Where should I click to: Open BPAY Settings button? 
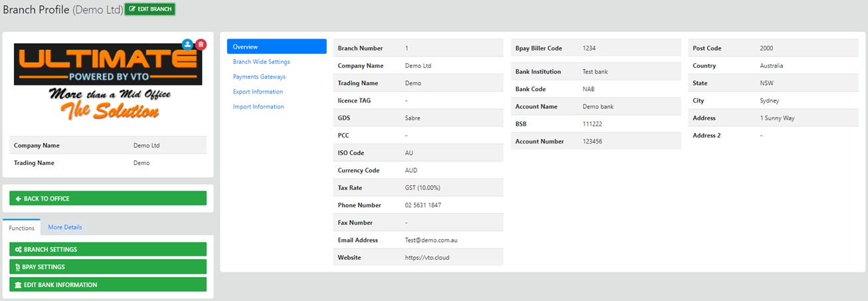pos(108,267)
